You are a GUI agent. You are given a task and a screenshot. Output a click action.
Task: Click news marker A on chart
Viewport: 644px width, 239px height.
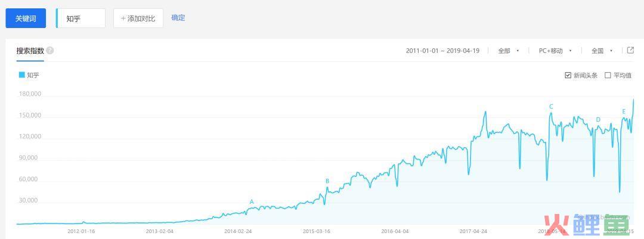pos(252,202)
